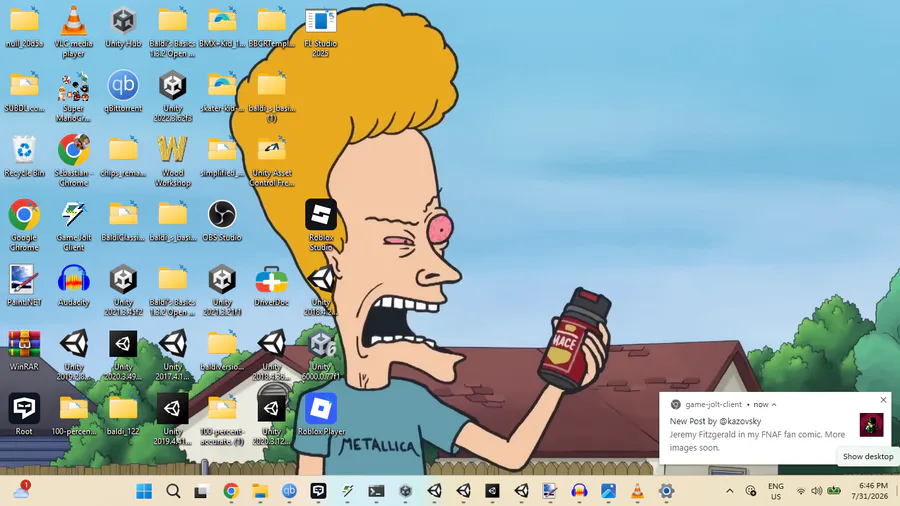
Task: Open Unity 2022.3.62f3 desktop shortcut
Action: click(x=172, y=95)
